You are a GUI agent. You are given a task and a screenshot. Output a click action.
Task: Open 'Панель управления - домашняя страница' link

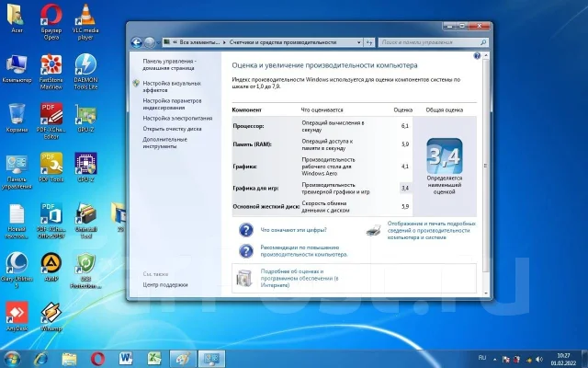(169, 64)
